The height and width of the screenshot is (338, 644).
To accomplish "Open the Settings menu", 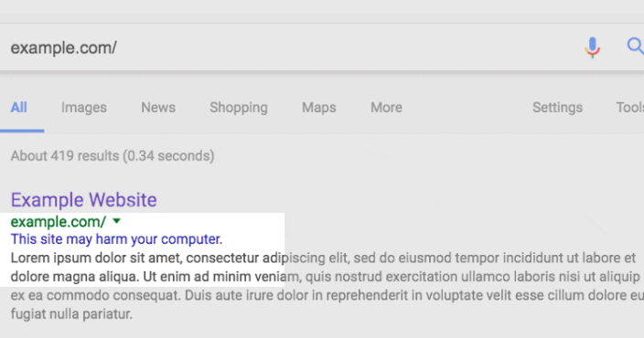I will coord(557,108).
